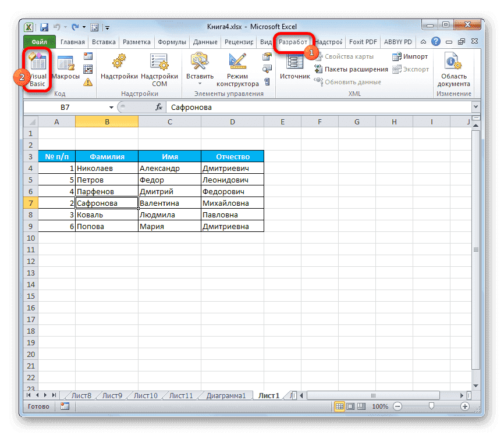Open the Файл menu
This screenshot has height=436, width=504.
pyautogui.click(x=39, y=41)
